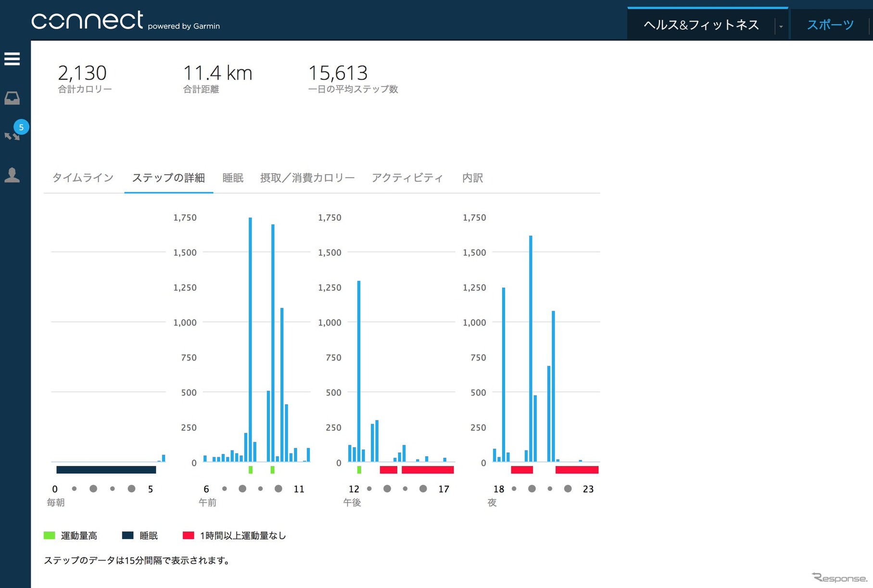Click the green 運動量高 legend swatch
This screenshot has width=873, height=588.
pos(50,535)
